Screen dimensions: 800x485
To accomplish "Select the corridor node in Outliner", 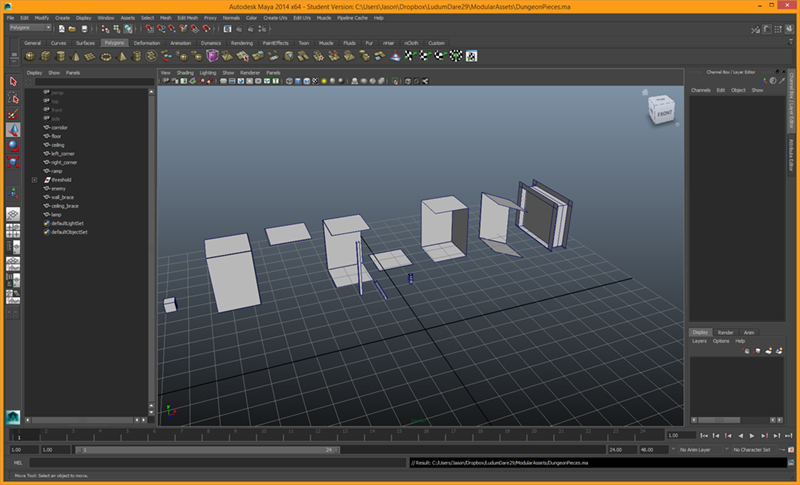I will tap(59, 127).
